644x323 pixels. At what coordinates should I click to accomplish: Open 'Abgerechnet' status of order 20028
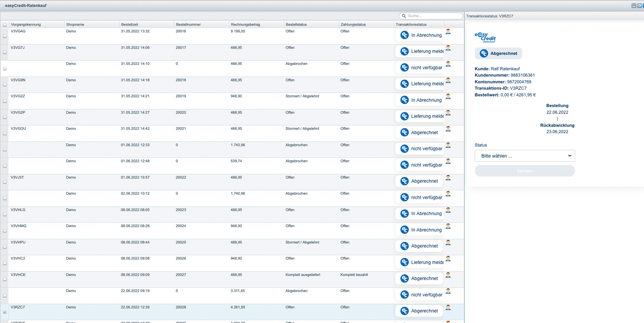pyautogui.click(x=419, y=311)
